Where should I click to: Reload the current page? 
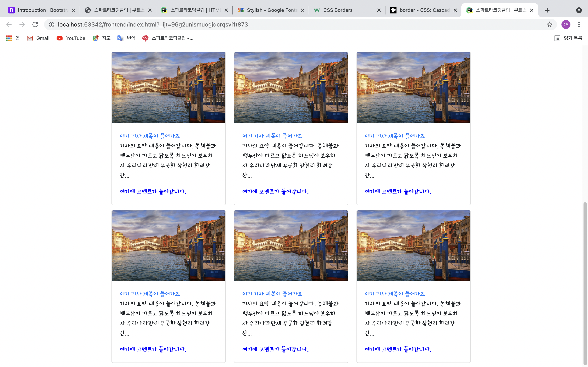point(35,24)
